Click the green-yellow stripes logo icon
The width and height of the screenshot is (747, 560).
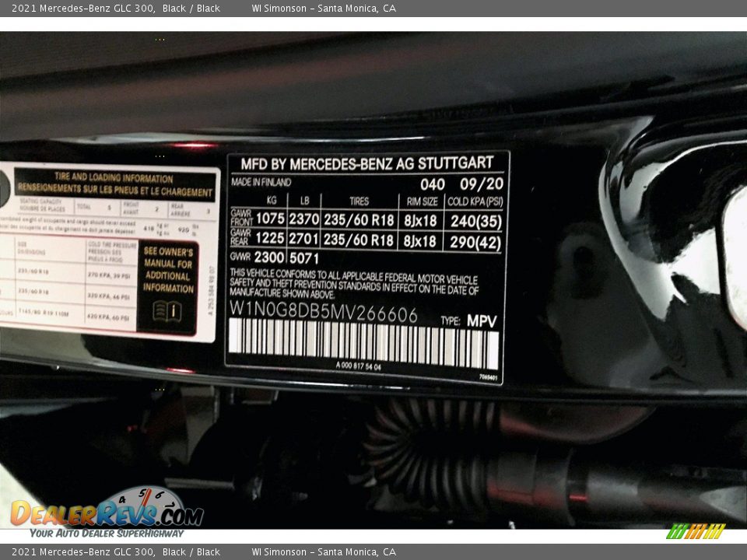click(x=696, y=531)
